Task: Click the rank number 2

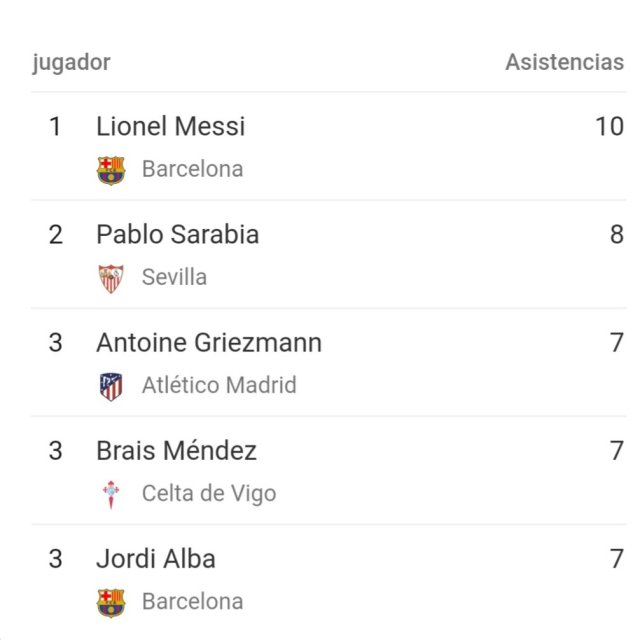Action: click(x=55, y=235)
